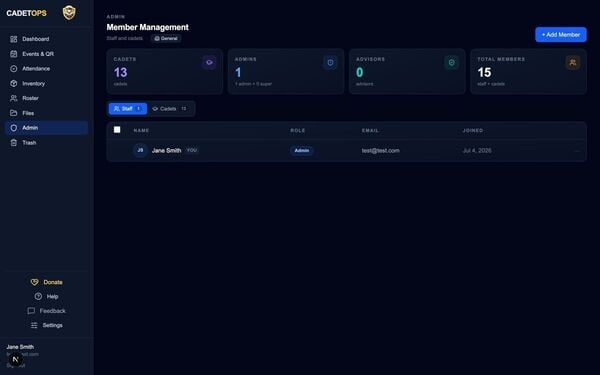
Task: Click the Member Management heading
Action: 148,27
